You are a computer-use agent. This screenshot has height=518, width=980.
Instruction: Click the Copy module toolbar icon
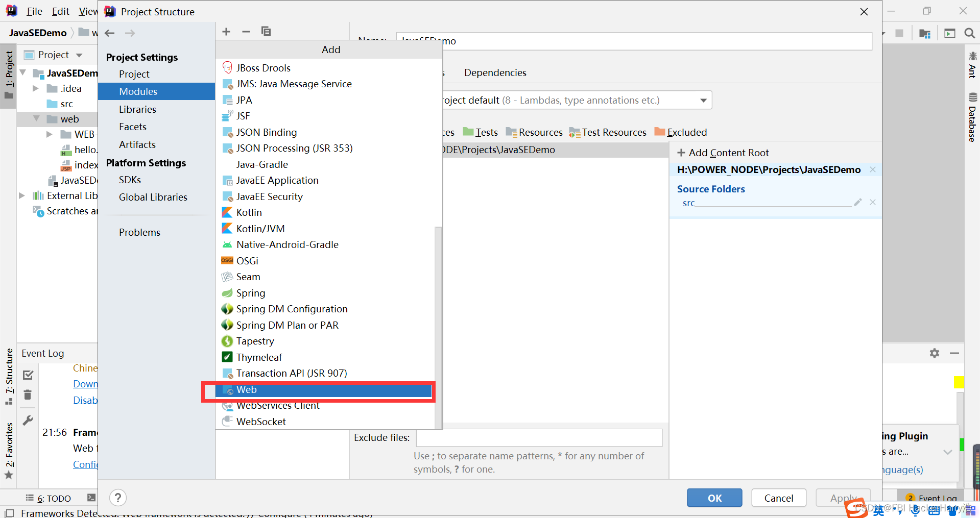pyautogui.click(x=266, y=32)
